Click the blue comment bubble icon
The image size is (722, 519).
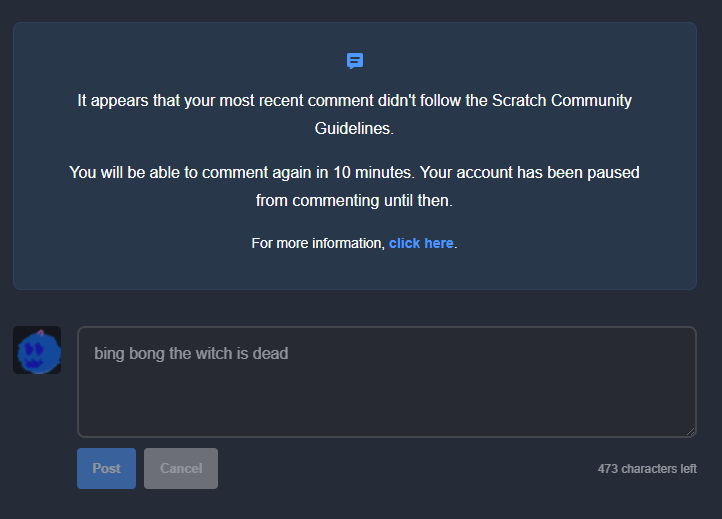coord(355,61)
